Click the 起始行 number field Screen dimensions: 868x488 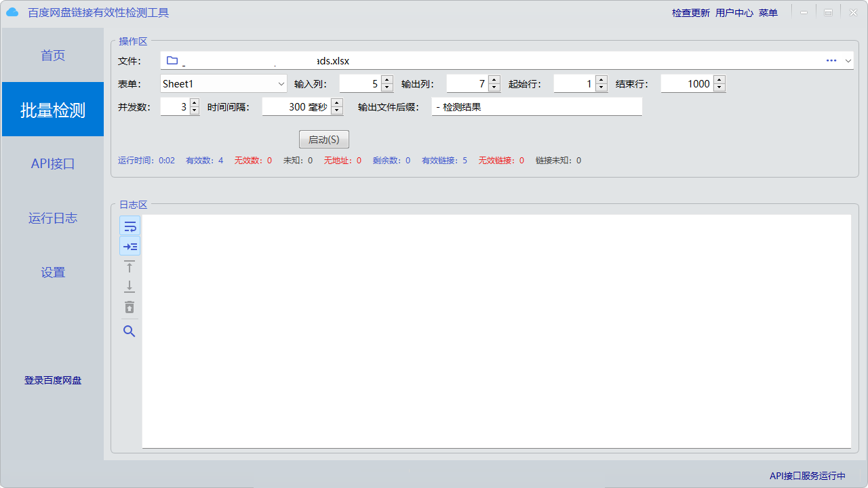click(x=574, y=84)
